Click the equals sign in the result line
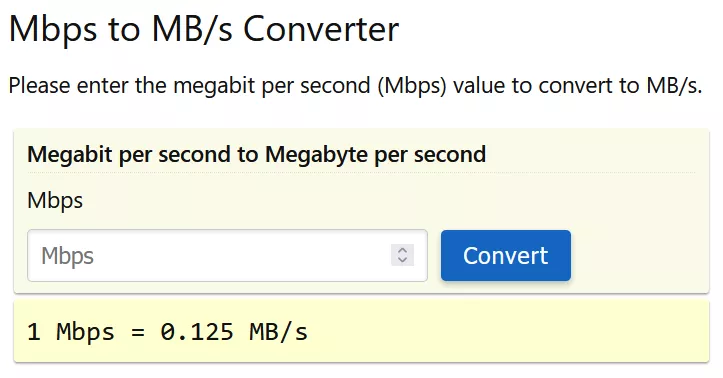Viewport: 723px width, 378px height. click(x=137, y=333)
